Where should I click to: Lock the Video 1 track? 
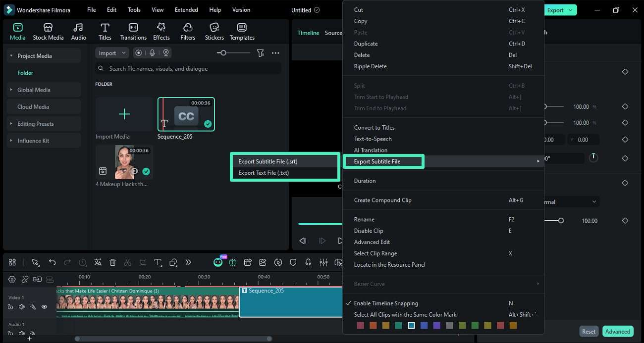tap(10, 307)
